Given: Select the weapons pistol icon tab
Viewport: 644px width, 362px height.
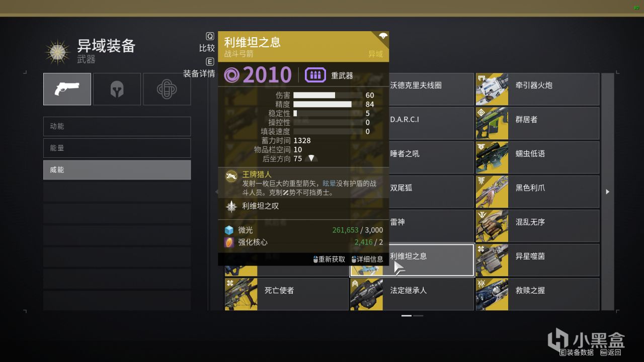Looking at the screenshot, I should (x=67, y=89).
